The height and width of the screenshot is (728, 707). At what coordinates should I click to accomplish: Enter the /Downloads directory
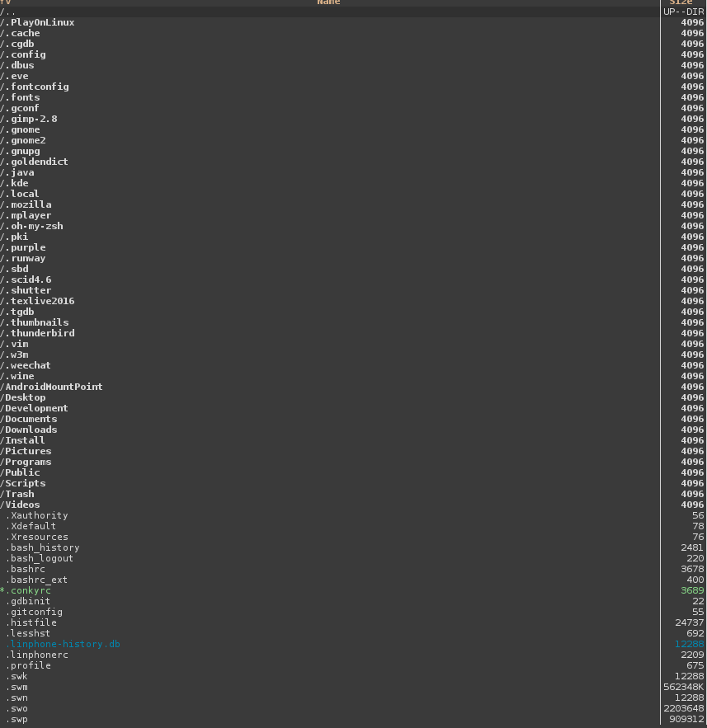click(30, 430)
